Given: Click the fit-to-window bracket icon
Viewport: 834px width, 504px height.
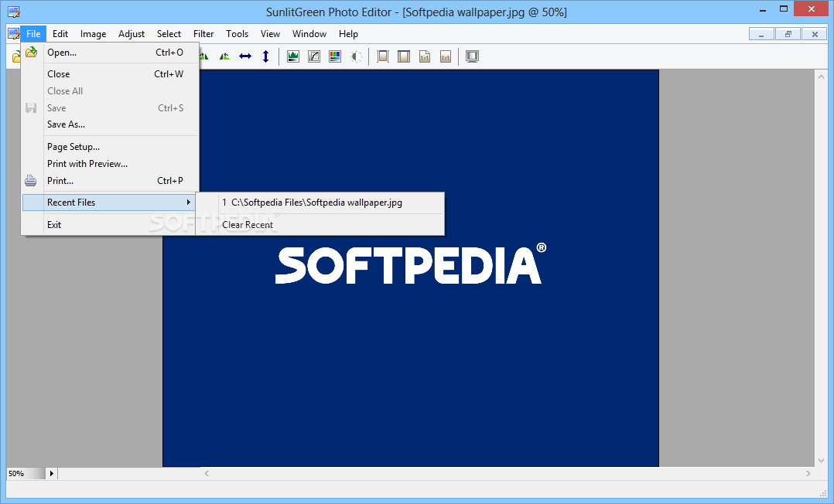Looking at the screenshot, I should coord(383,56).
